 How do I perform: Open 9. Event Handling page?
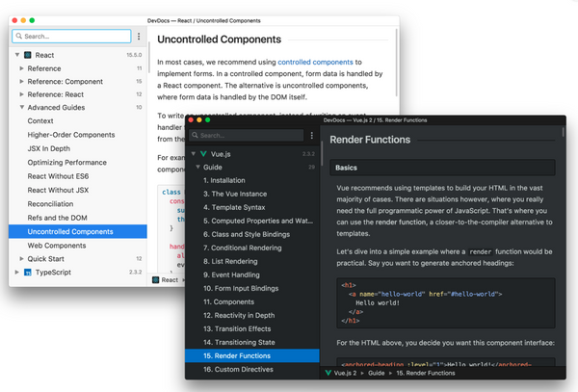click(252, 274)
